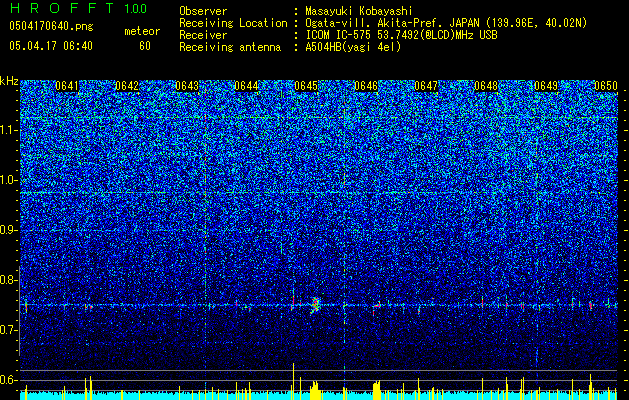Click the date stamp 05.04.17 06:40
629x400 pixels.
[51, 46]
